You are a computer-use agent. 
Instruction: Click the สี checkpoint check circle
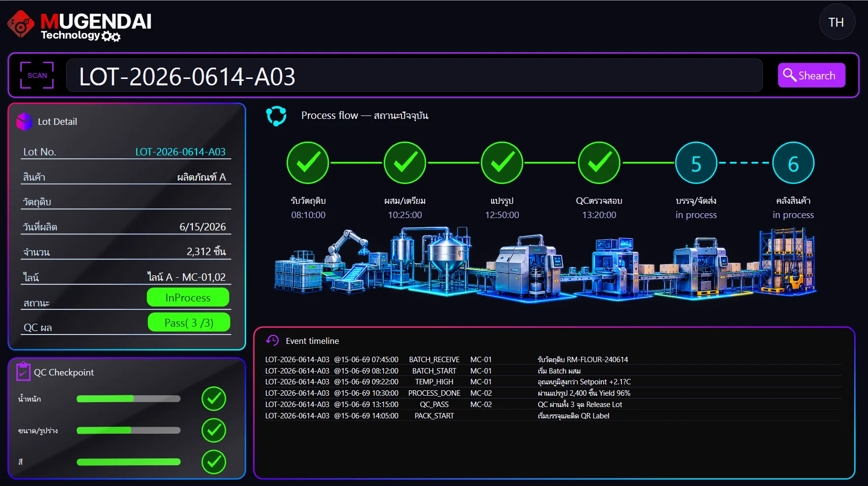pos(214,462)
